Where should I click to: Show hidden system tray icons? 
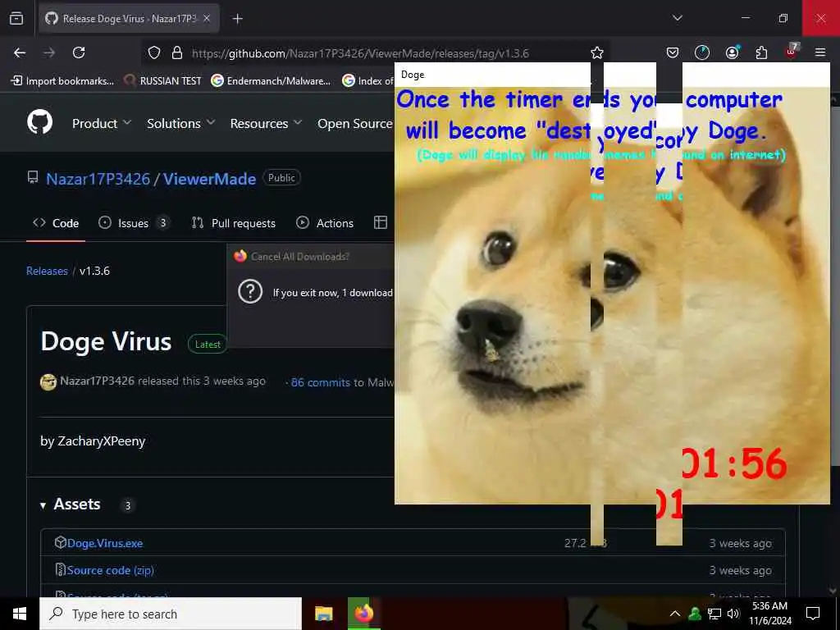coord(675,614)
